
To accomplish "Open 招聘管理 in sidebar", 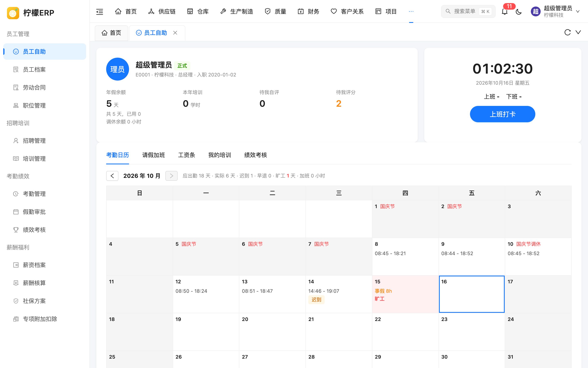I will point(45,141).
